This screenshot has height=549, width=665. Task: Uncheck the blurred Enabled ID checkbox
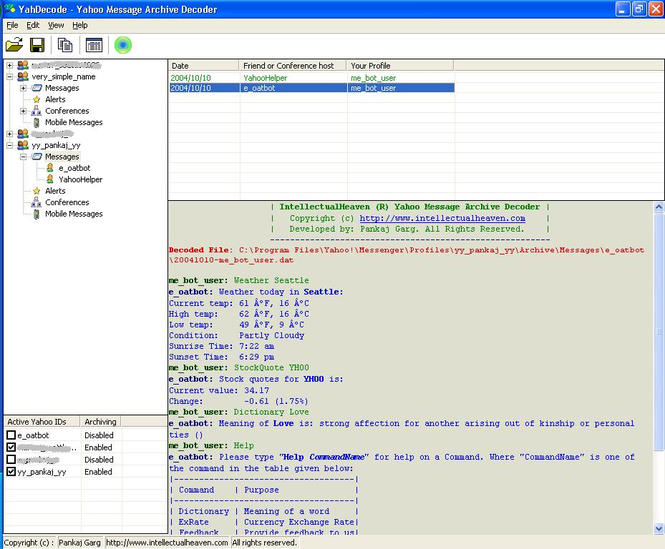pyautogui.click(x=11, y=447)
